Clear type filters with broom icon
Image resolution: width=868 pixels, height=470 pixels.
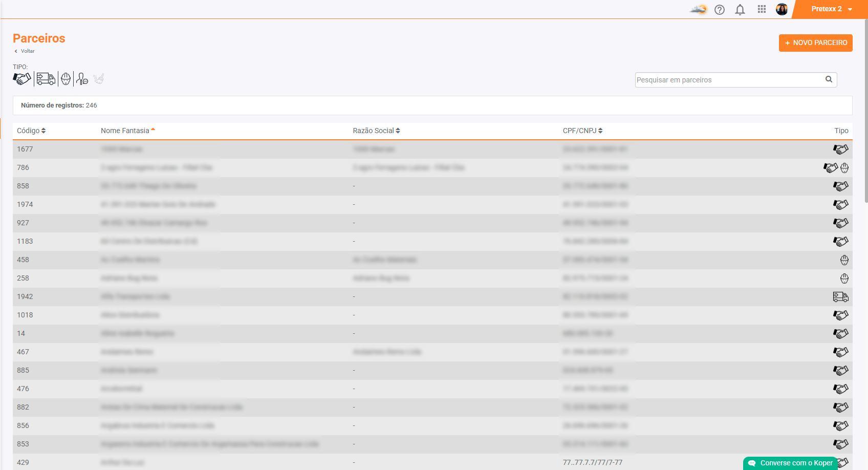pos(99,79)
